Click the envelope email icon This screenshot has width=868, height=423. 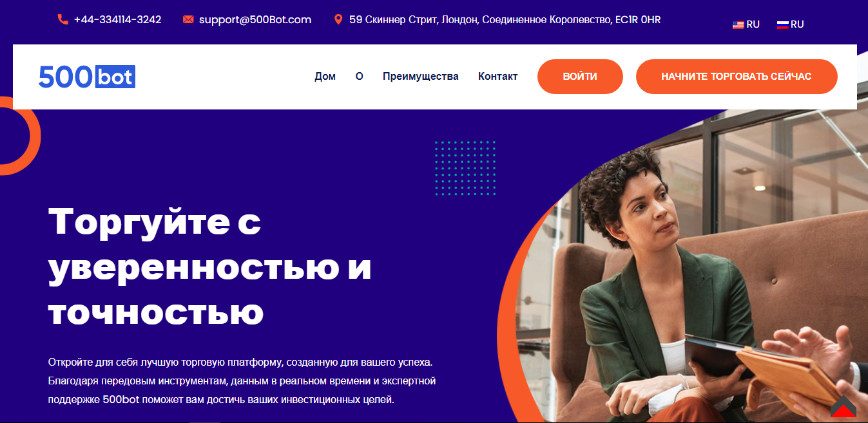pos(188,19)
